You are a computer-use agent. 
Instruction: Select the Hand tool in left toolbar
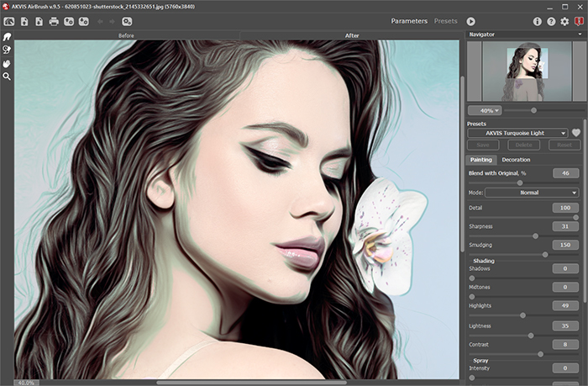pos(7,63)
